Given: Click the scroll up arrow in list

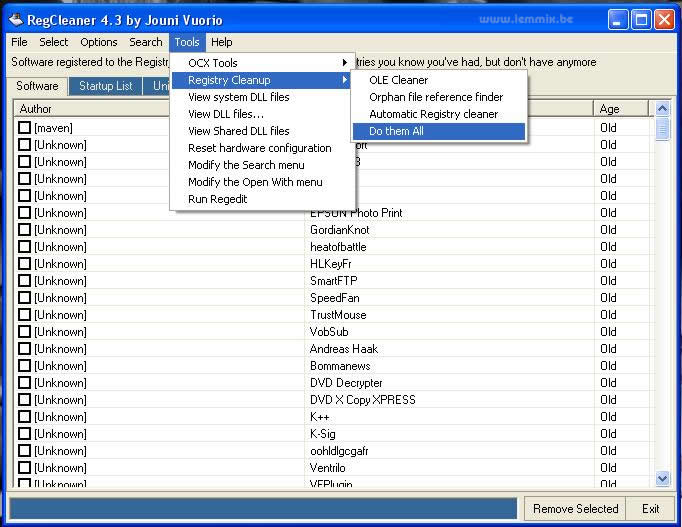Looking at the screenshot, I should (x=662, y=109).
